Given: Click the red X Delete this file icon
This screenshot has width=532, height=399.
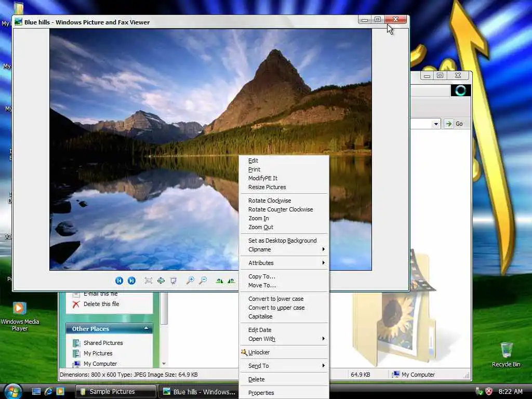Looking at the screenshot, I should (76, 304).
